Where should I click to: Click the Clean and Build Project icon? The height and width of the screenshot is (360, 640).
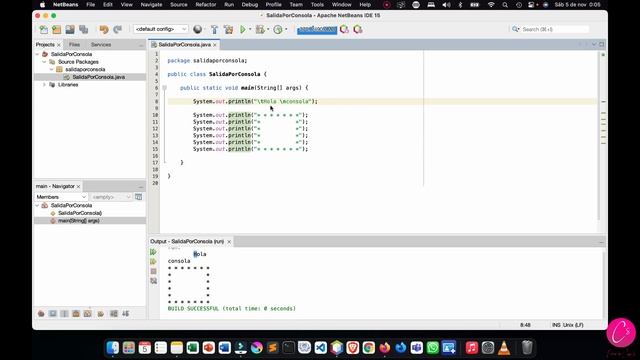[x=228, y=29]
